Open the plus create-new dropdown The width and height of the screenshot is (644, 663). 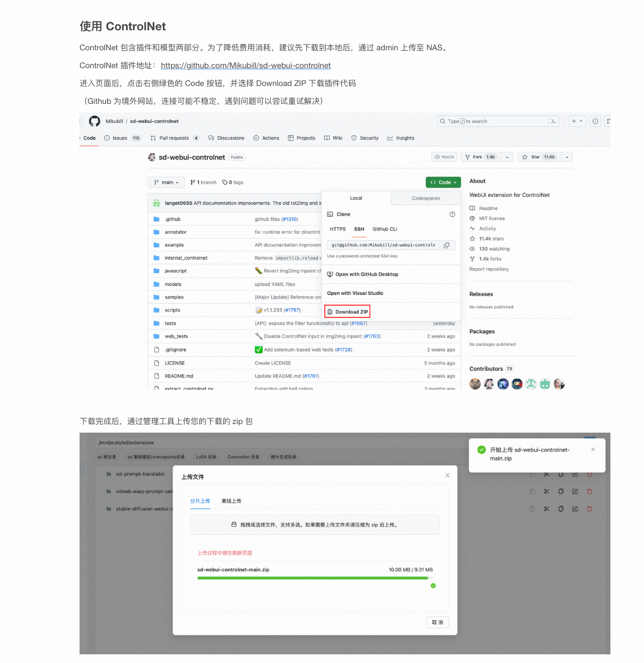click(x=577, y=121)
